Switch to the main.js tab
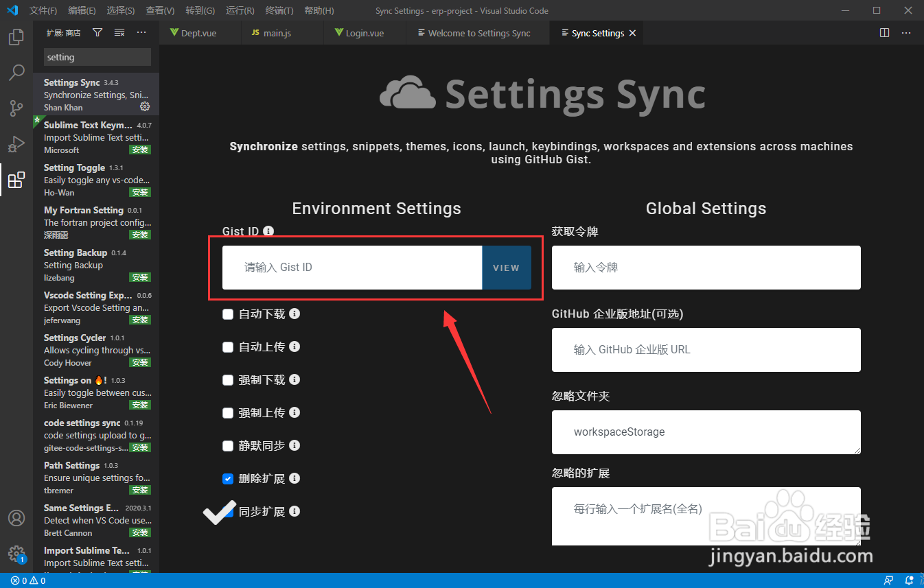 pos(282,33)
